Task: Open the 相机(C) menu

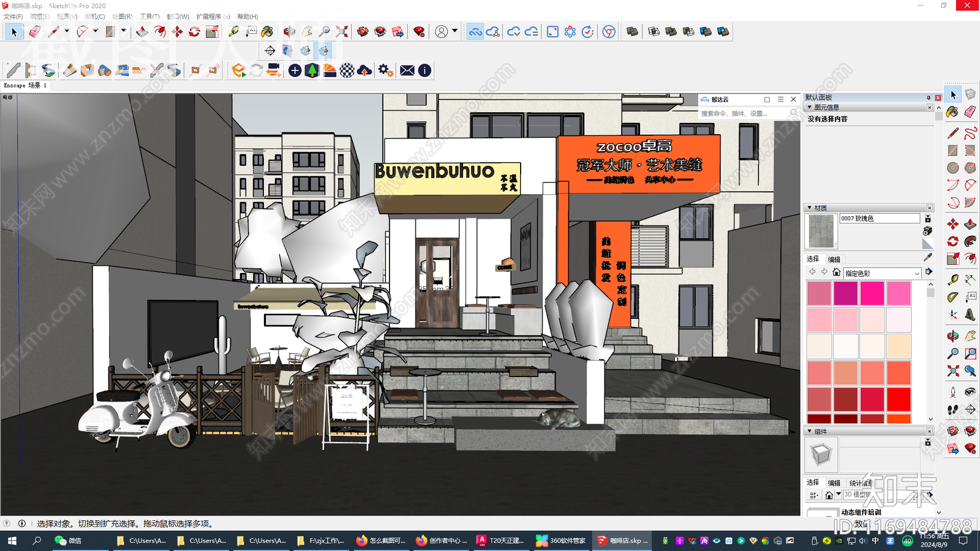Action: (94, 17)
